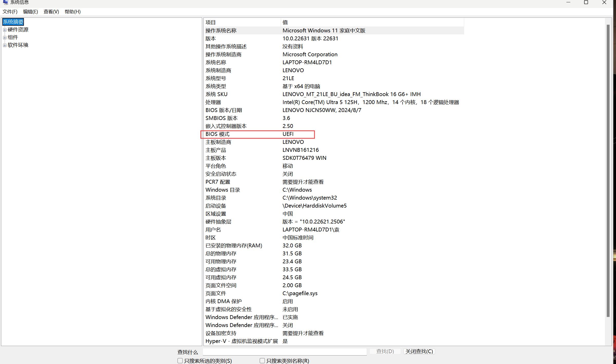Select the 操作系统名称 row

[257, 30]
